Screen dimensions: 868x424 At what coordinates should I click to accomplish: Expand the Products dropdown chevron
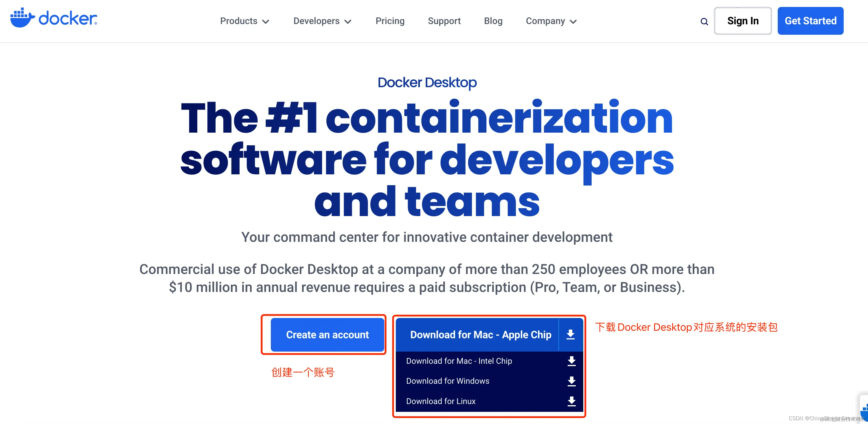[266, 22]
